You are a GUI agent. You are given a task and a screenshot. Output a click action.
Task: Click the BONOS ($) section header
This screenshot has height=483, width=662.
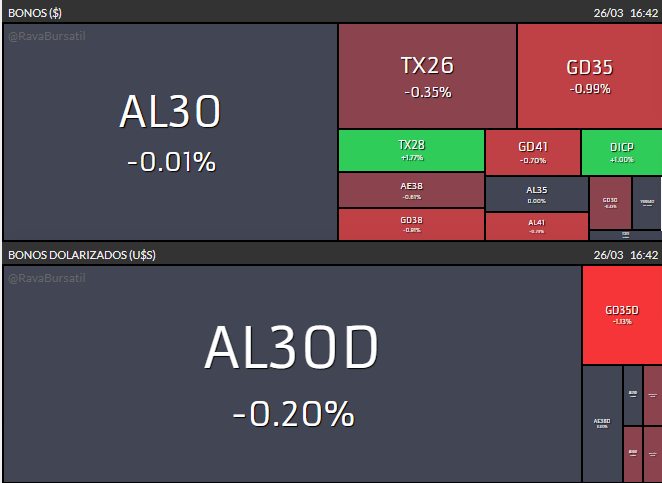35,12
